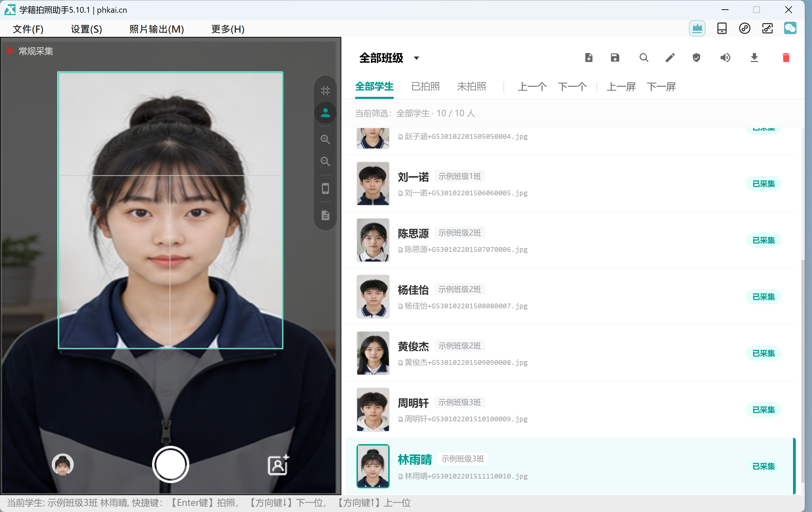Click the round shutter capture button
The image size is (812, 512).
point(170,464)
